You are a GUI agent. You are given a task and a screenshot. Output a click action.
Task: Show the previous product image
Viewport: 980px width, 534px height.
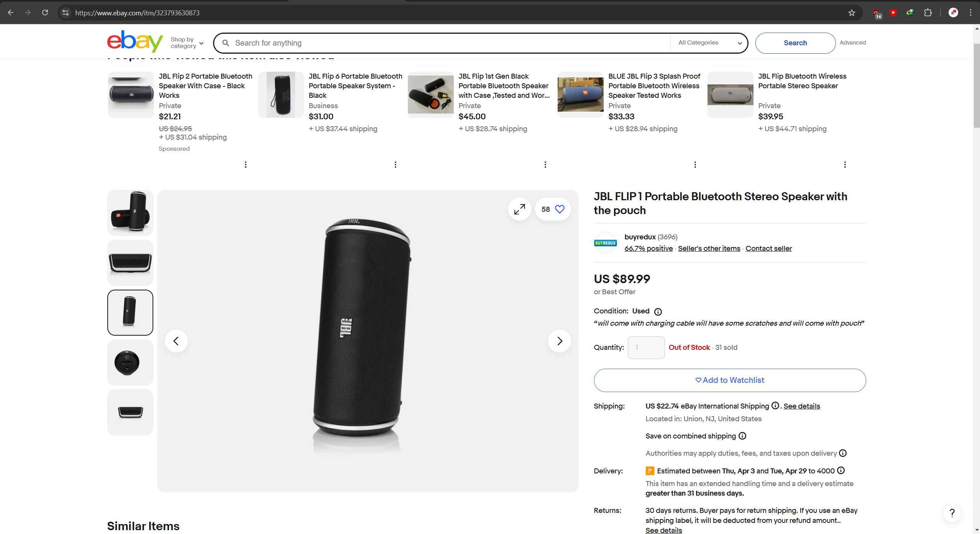click(176, 341)
